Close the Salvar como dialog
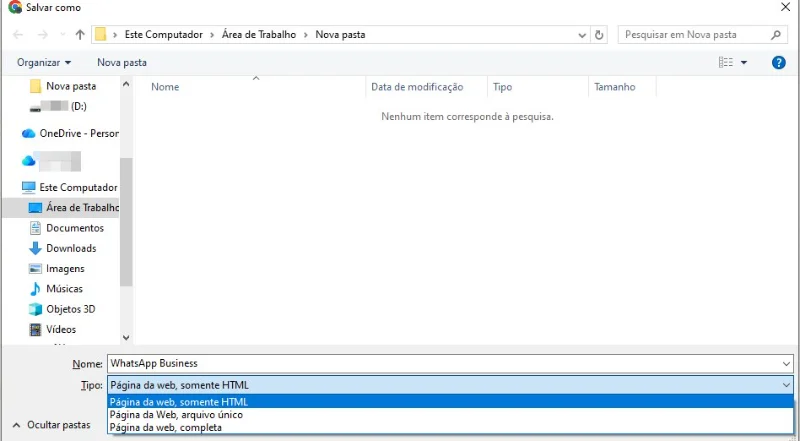Screen dimensions: 800x441 [x=785, y=7]
